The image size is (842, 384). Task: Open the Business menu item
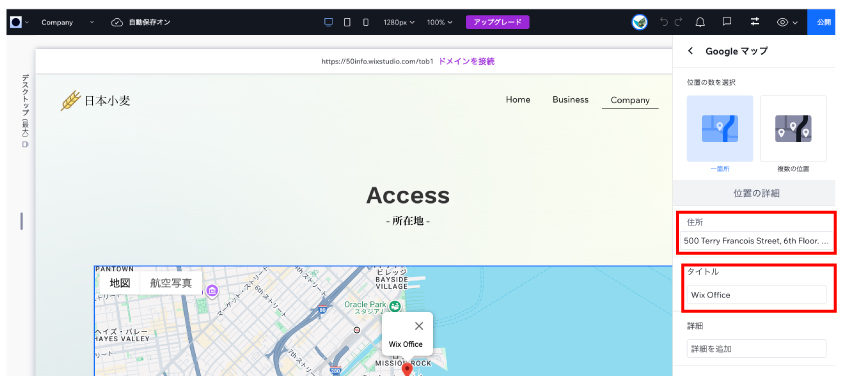pyautogui.click(x=570, y=99)
